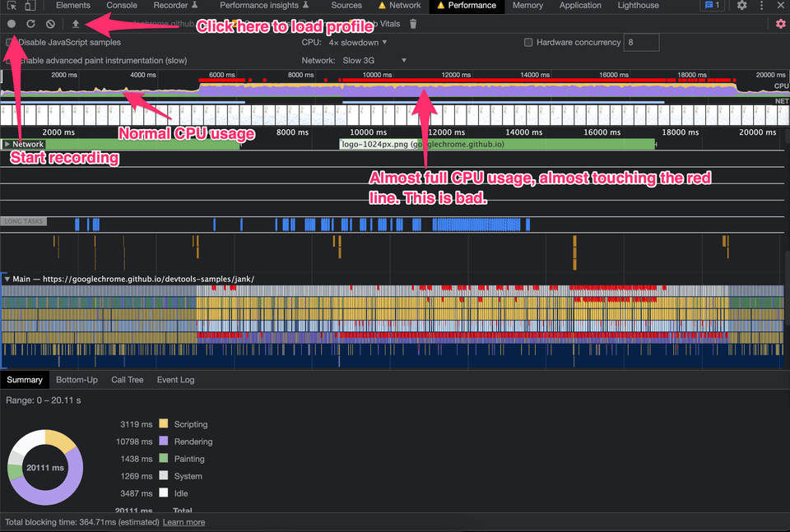
Task: Click the Learn more link
Action: 184,522
